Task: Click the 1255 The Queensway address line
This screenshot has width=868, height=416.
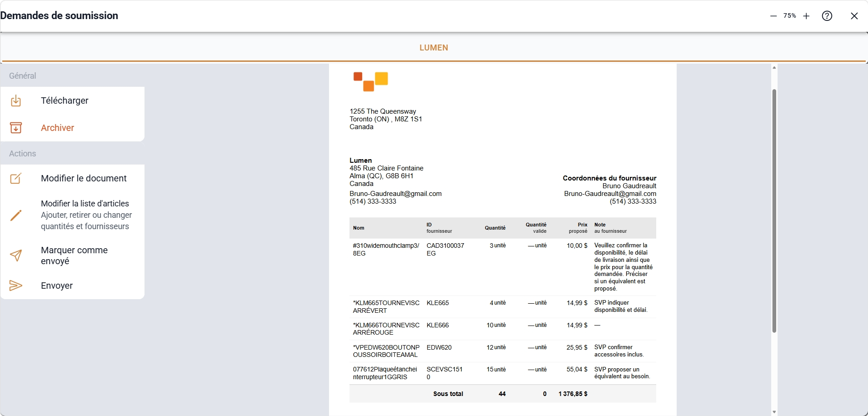Action: pos(383,111)
